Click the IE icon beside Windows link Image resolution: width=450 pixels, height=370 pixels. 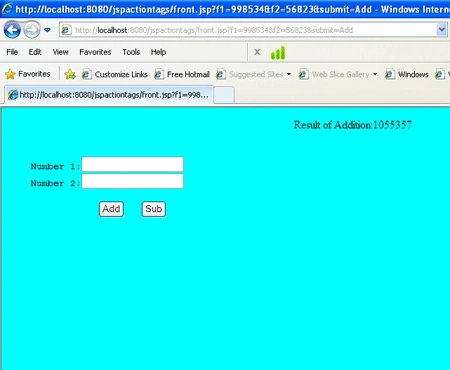tap(390, 74)
